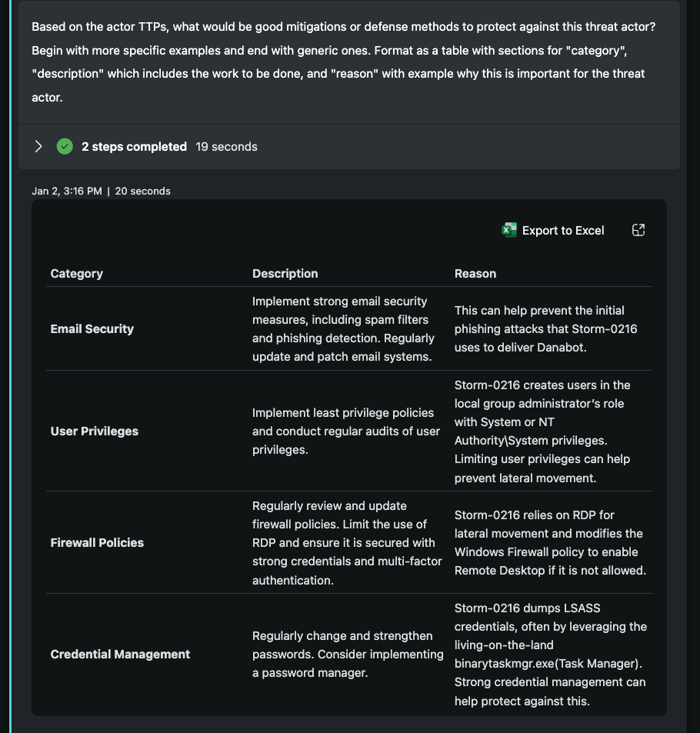Click the Credential Management reason cell
Viewport: 700px width, 733px height.
[x=550, y=654]
